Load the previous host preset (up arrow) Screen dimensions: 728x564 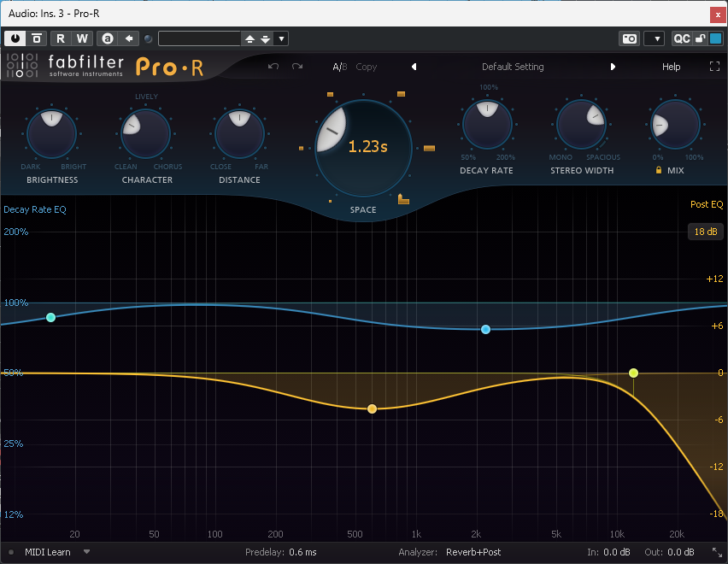click(250, 38)
